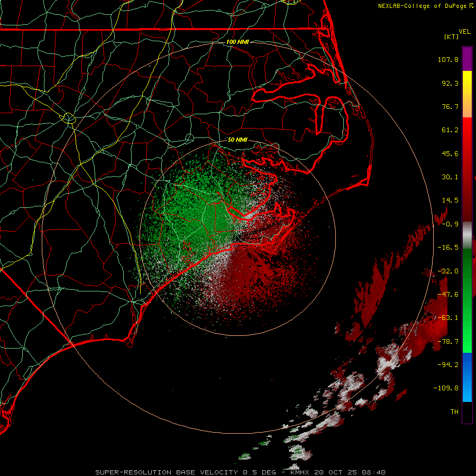Click the 14.5 legend value
Screen dimensions: 476x476
[x=450, y=200]
